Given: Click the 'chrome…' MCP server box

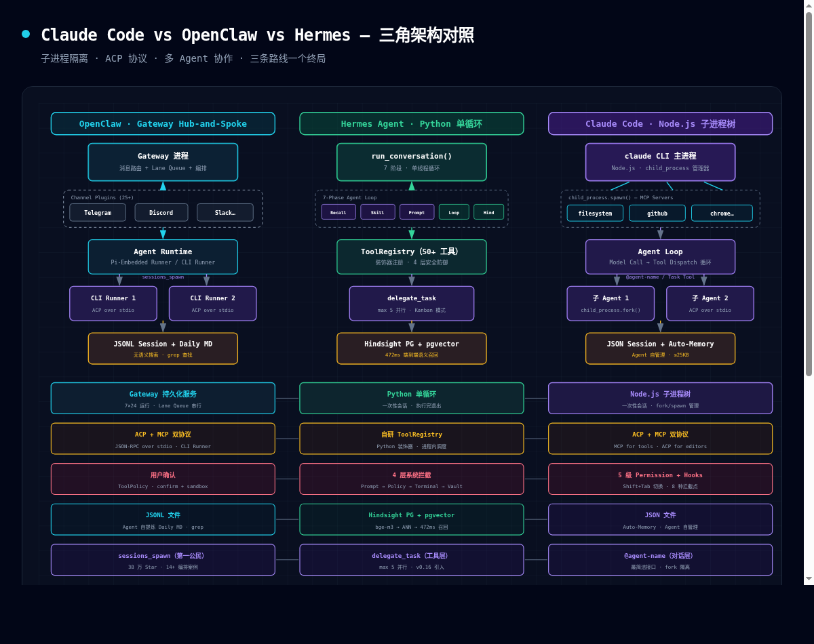Looking at the screenshot, I should coord(722,213).
